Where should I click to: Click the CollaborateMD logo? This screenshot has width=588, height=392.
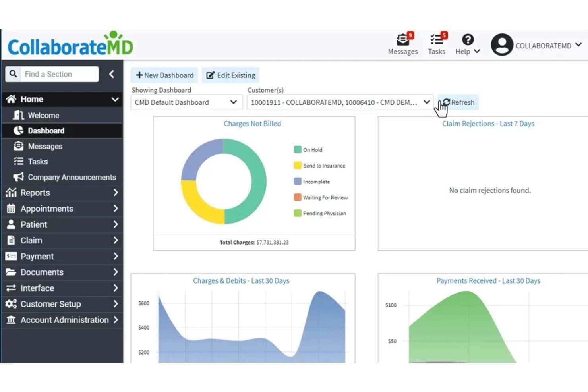point(70,44)
